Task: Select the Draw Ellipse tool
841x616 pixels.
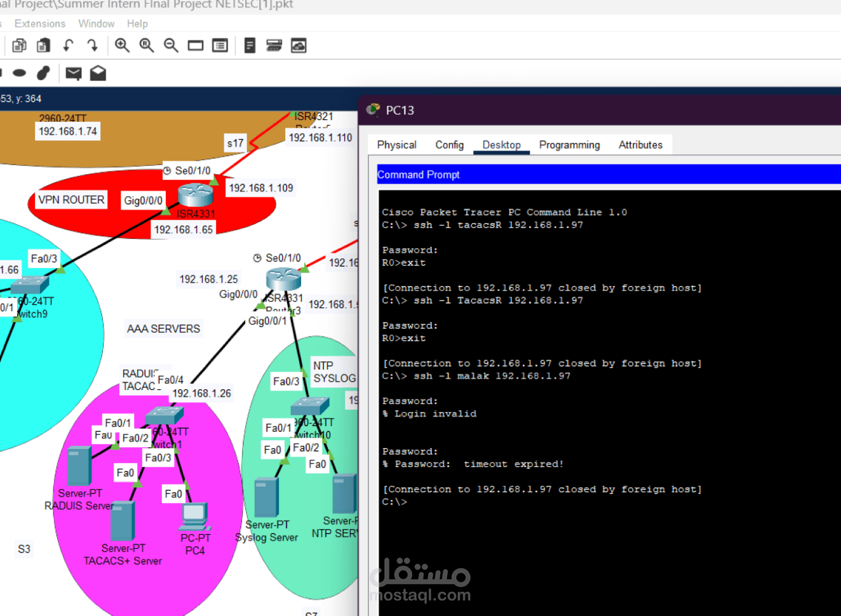Action: pyautogui.click(x=20, y=73)
